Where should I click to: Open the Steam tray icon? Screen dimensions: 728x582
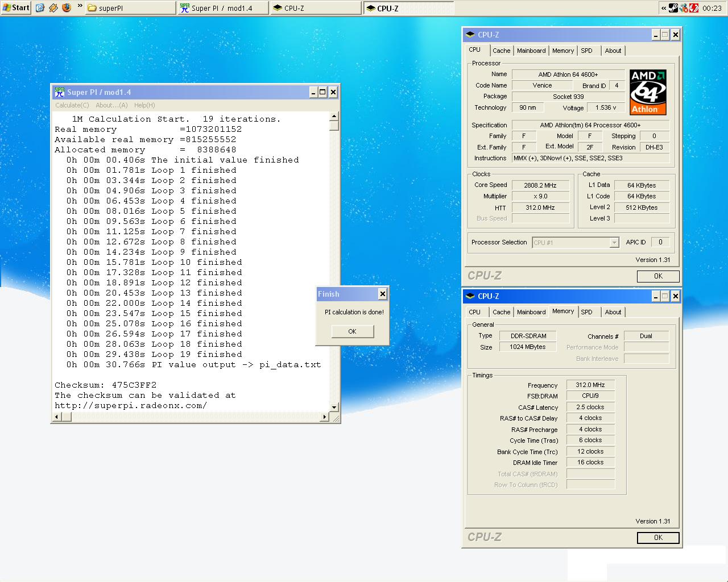(673, 8)
